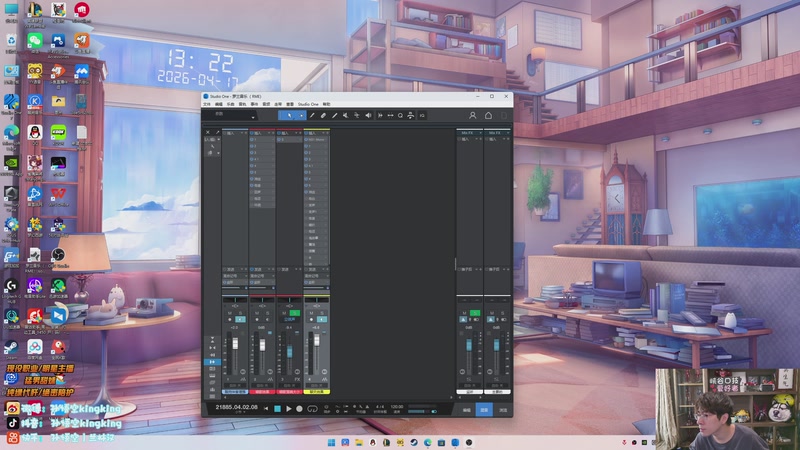The image size is (800, 450).
Task: Switch to the 浏览 browse view button
Action: (x=503, y=410)
